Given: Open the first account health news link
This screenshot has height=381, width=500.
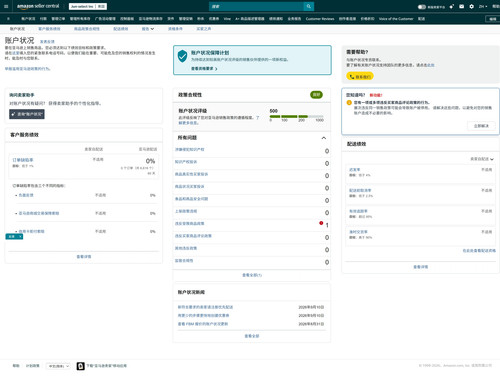Looking at the screenshot, I should click(x=205, y=307).
